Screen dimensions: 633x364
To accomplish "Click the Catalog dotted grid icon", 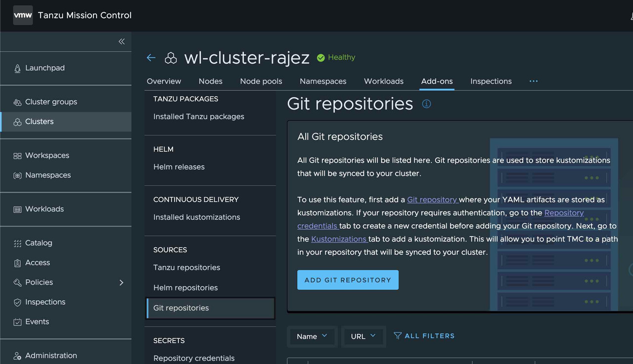I will tap(17, 243).
